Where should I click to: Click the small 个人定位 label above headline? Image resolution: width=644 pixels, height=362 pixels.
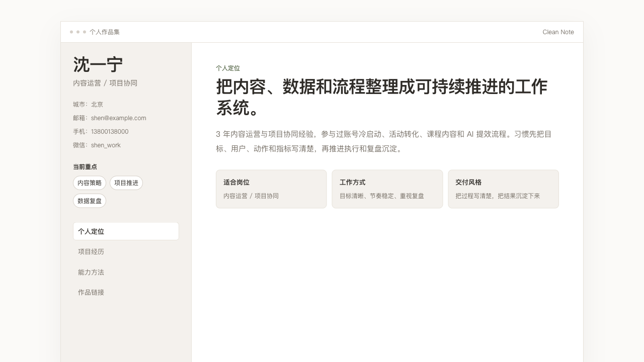(x=228, y=68)
